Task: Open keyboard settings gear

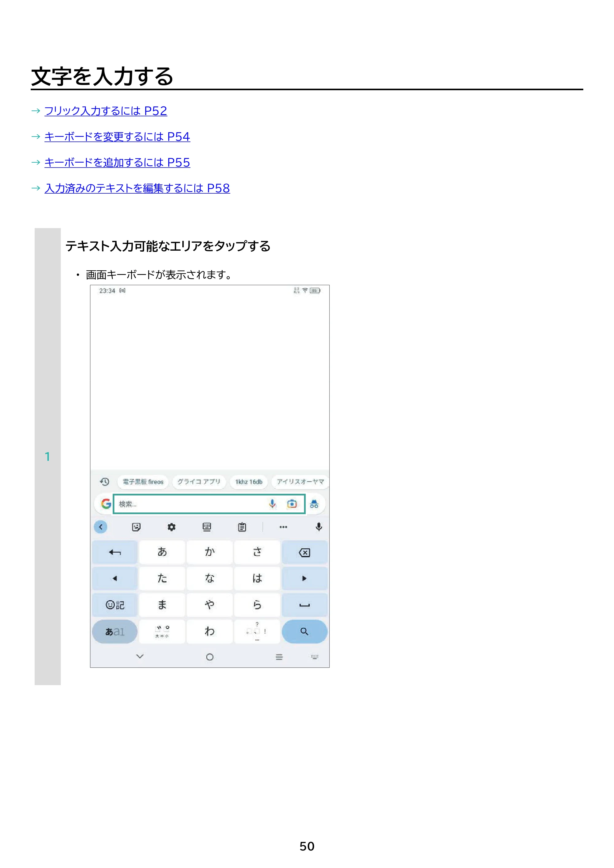Action: click(x=171, y=527)
